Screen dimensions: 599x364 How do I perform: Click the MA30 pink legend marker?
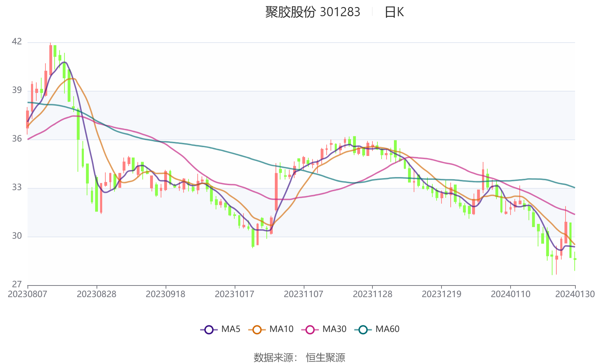(310, 330)
